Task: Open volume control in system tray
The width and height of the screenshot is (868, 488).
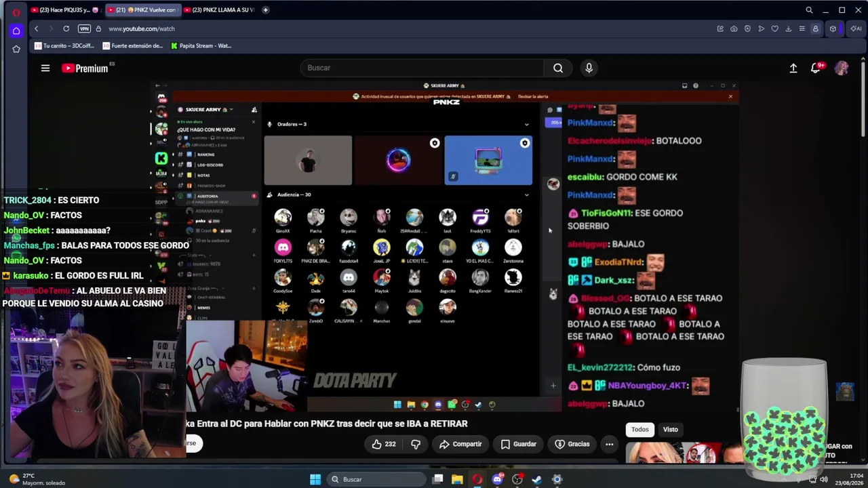Action: coord(824,479)
